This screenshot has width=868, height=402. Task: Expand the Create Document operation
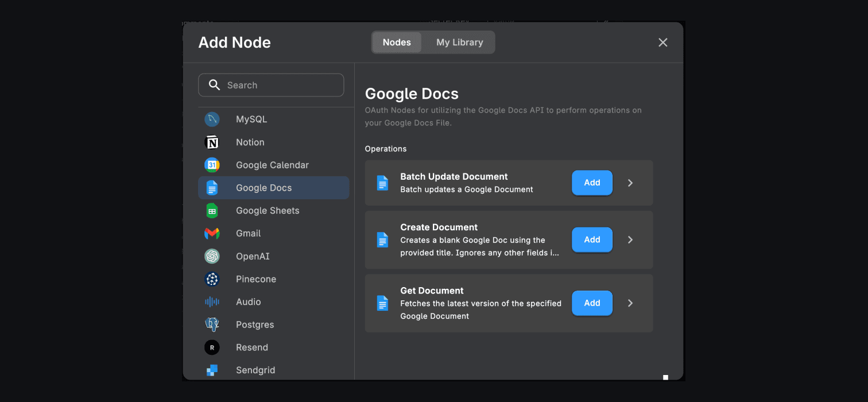[x=630, y=239]
